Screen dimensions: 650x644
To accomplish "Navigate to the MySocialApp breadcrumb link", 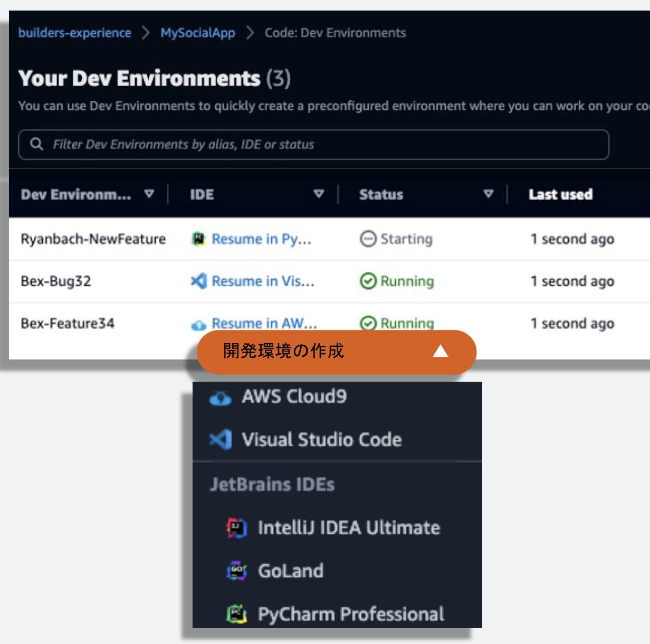I will point(197,33).
